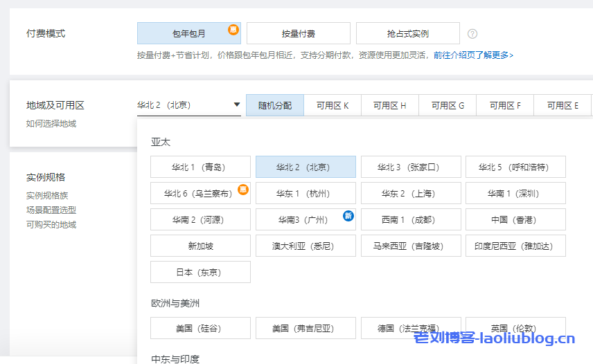
Task: Click the region dropdown arrow
Action: (x=236, y=105)
